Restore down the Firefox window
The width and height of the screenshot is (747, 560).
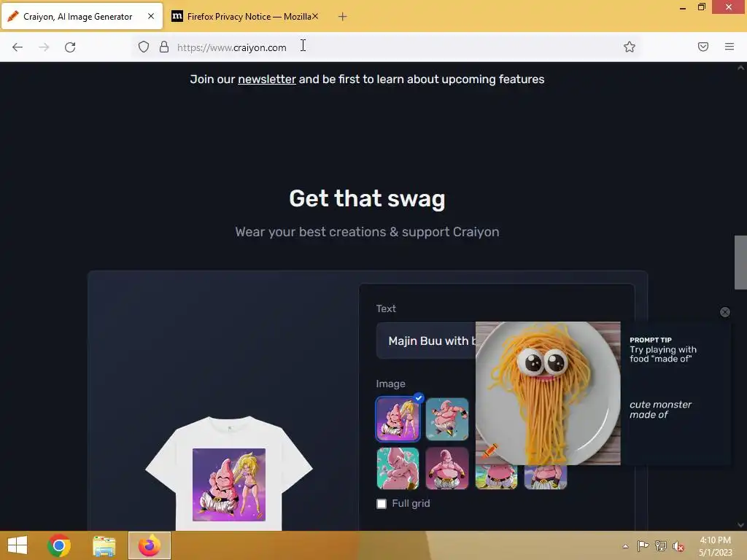702,7
